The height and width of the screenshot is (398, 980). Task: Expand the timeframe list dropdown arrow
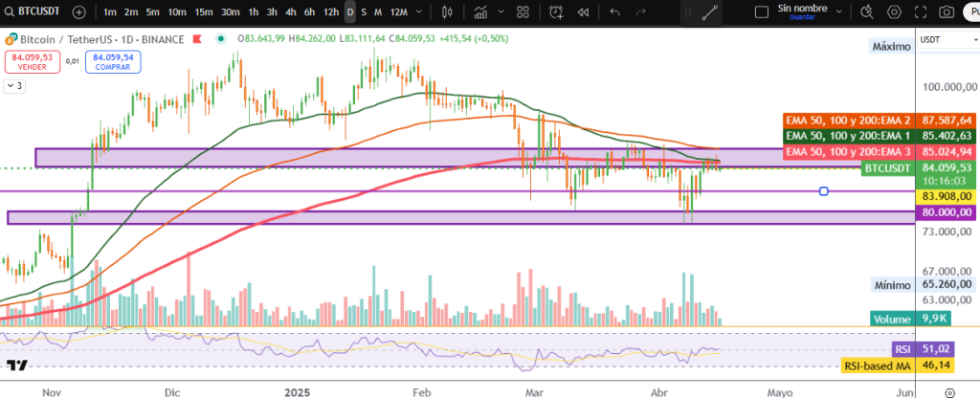click(x=419, y=11)
